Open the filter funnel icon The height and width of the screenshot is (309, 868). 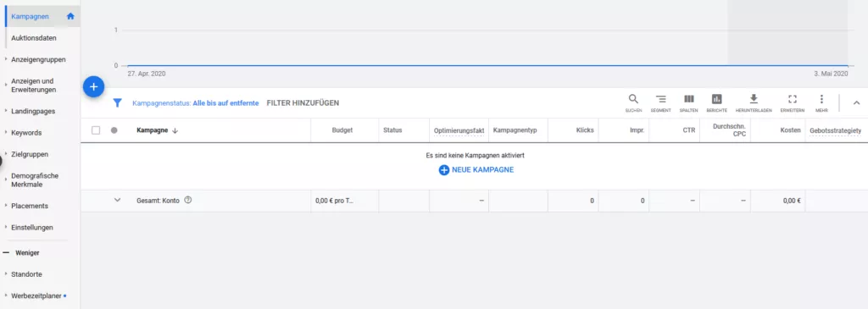tap(117, 102)
